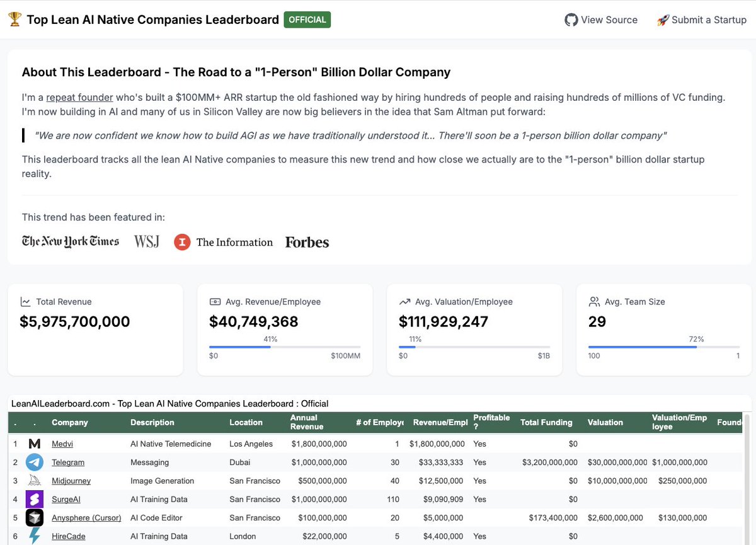Click the Avg. Valuation/Employee progress bar

(x=474, y=347)
